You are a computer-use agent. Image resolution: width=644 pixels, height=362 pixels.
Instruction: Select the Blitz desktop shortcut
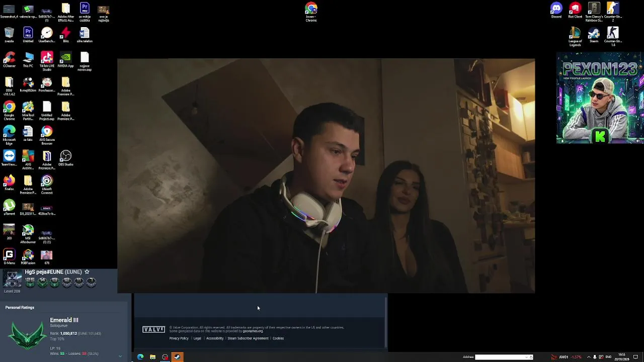65,35
